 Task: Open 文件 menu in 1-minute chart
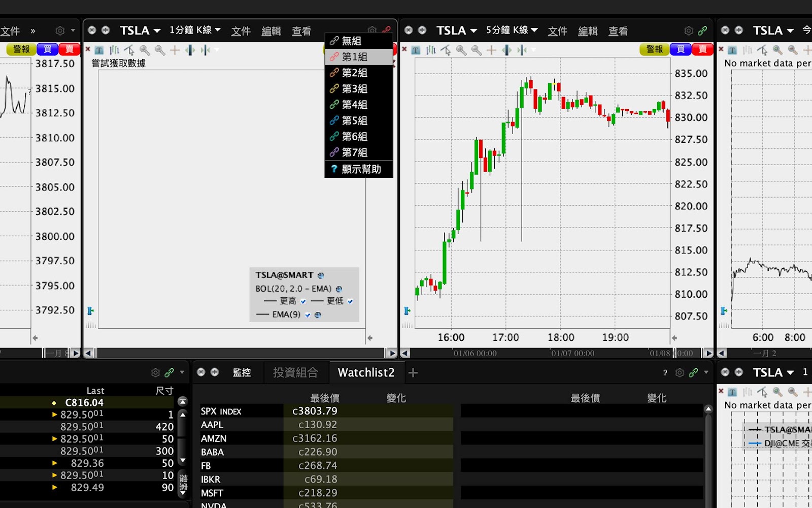tap(241, 31)
